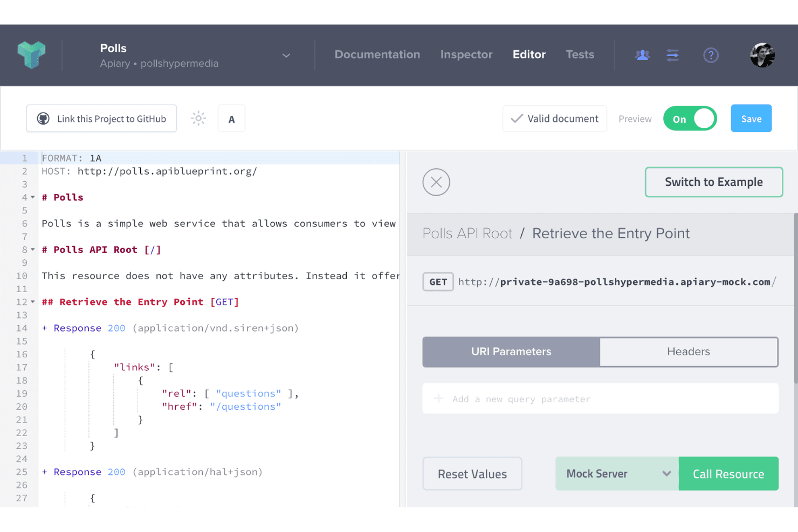Viewport: 798px width, 532px height.
Task: Click the Save button
Action: [x=751, y=119]
